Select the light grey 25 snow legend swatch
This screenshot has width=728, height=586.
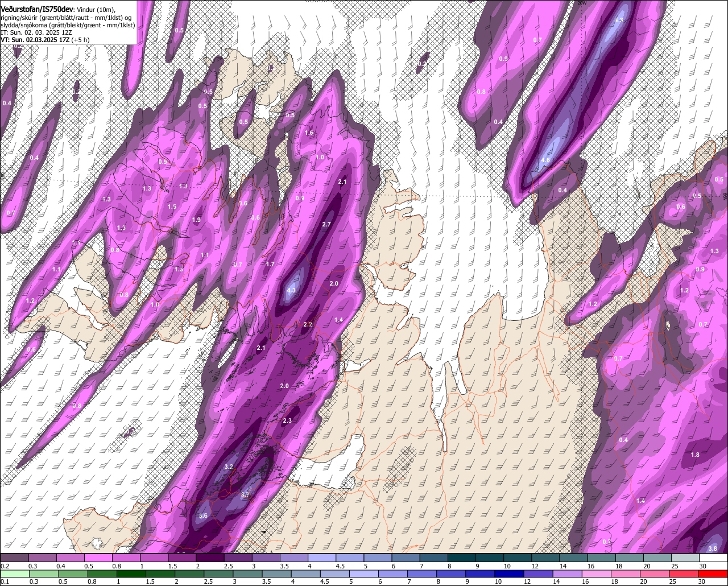pos(685,558)
